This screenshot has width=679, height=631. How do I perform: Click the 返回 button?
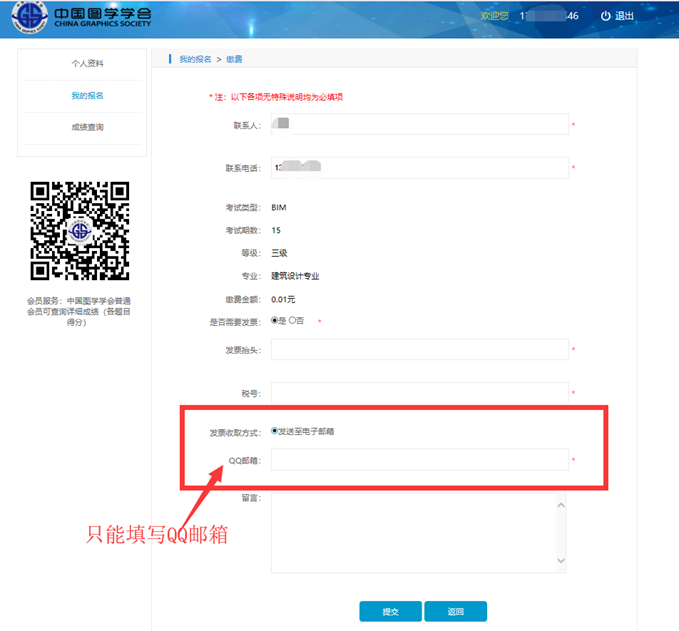[455, 611]
